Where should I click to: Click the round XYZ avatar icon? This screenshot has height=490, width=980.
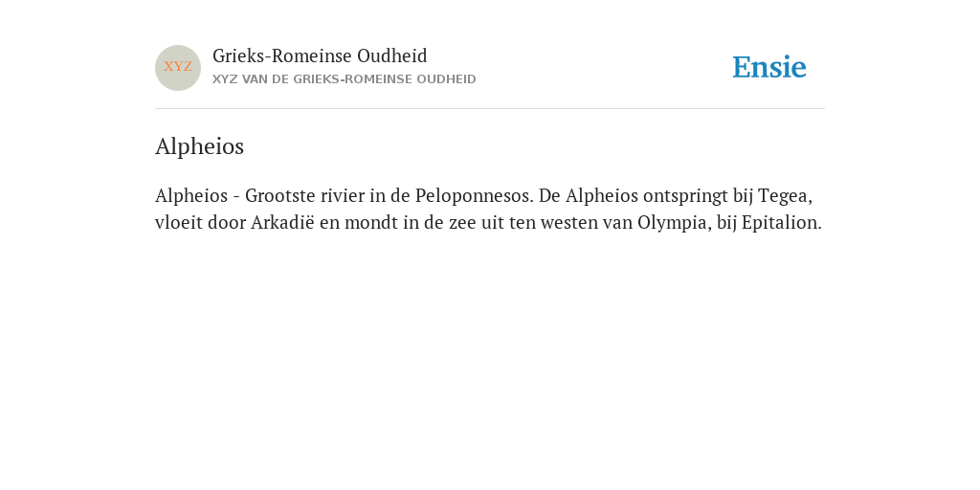[177, 68]
